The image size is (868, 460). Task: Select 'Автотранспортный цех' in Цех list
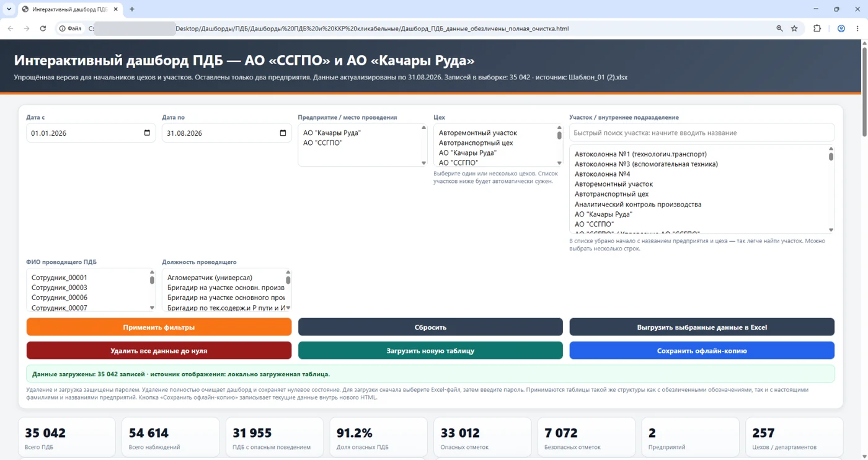[x=495, y=143]
